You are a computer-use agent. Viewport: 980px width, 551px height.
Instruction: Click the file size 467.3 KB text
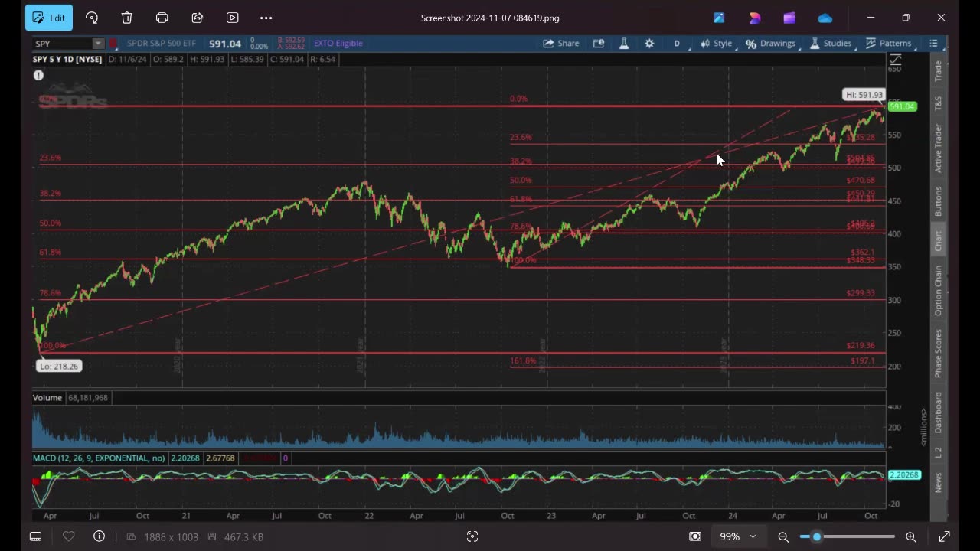(x=243, y=537)
